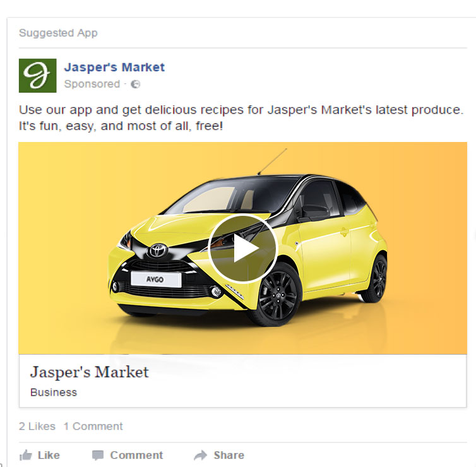
Task: Click the speech bubble Comment icon
Action: [98, 456]
